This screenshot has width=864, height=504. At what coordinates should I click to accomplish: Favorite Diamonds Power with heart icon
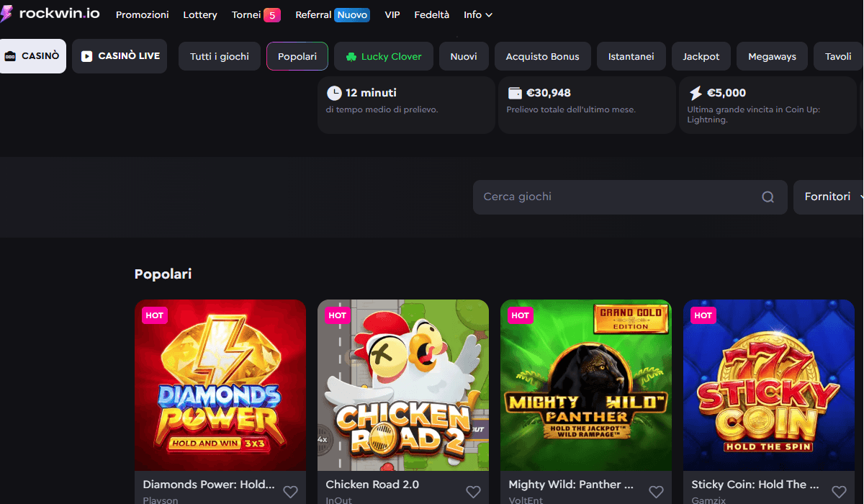290,492
